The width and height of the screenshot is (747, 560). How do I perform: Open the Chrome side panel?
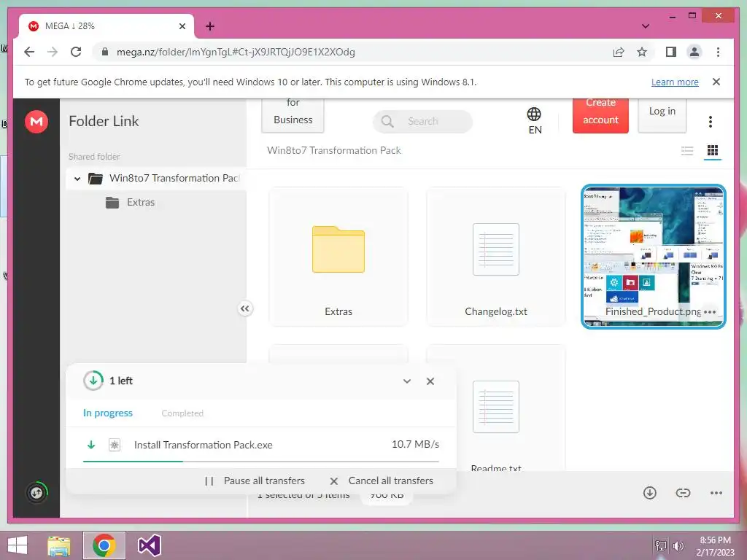(671, 52)
